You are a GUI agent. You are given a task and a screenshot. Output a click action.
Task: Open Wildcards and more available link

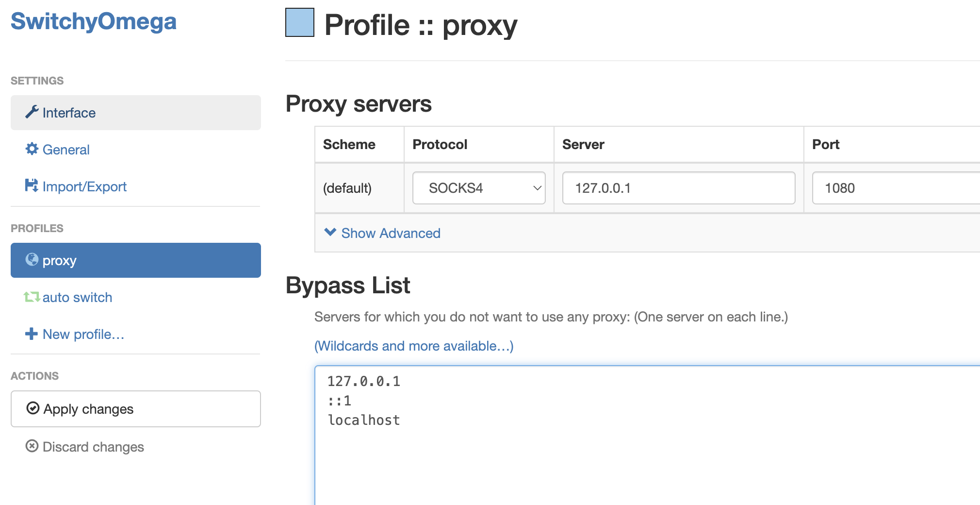(414, 346)
